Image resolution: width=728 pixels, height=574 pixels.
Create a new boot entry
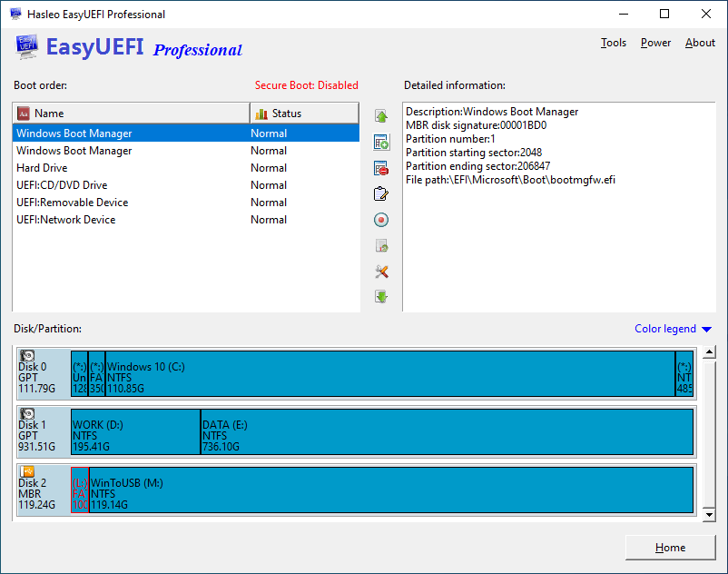381,142
